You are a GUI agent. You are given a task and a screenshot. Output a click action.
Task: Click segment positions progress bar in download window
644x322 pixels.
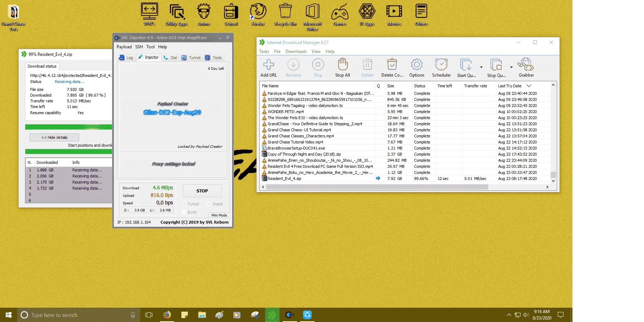point(68,152)
